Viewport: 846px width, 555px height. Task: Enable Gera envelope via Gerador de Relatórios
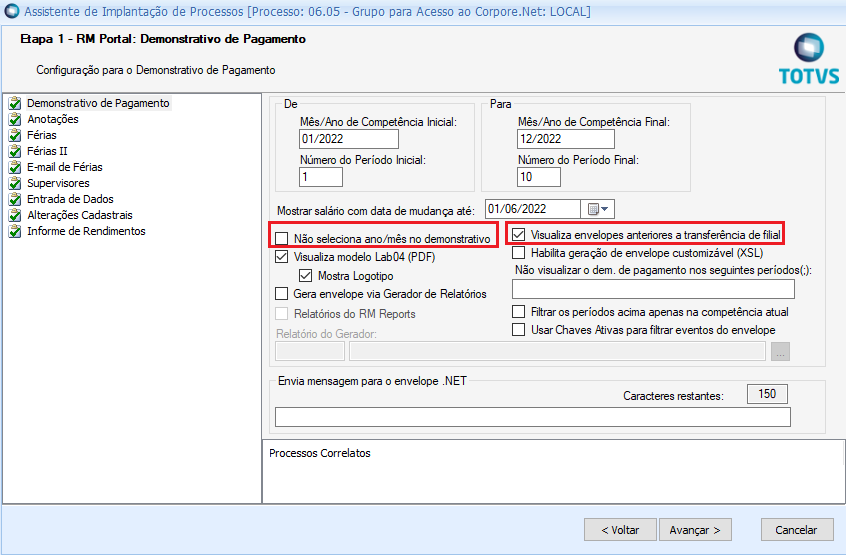[282, 294]
